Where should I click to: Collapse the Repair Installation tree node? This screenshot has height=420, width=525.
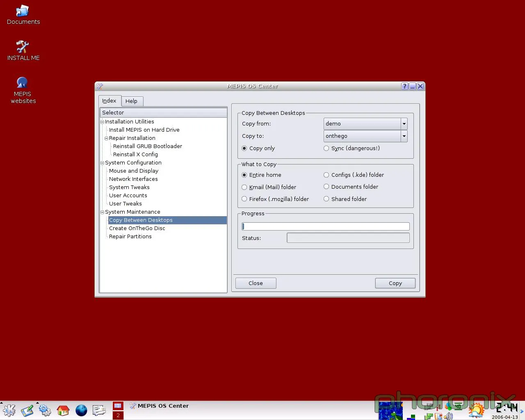pyautogui.click(x=107, y=138)
